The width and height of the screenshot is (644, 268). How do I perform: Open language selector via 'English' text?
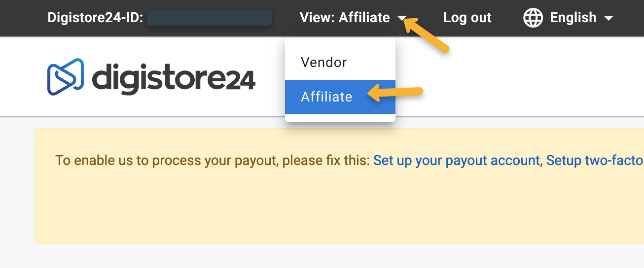tap(573, 18)
